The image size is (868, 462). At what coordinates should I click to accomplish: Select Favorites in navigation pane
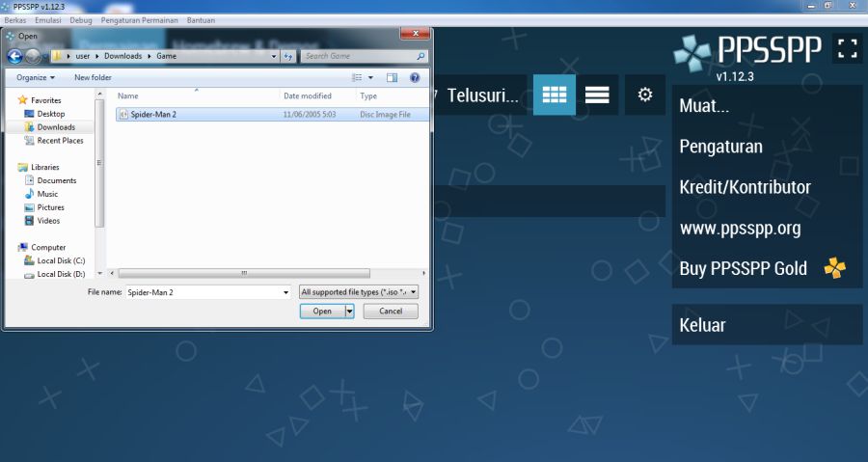coord(45,100)
